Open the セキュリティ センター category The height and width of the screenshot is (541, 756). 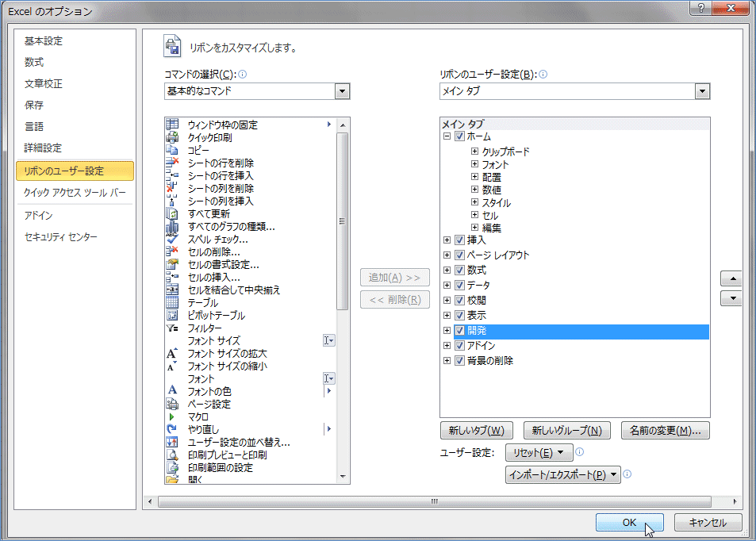pyautogui.click(x=61, y=236)
